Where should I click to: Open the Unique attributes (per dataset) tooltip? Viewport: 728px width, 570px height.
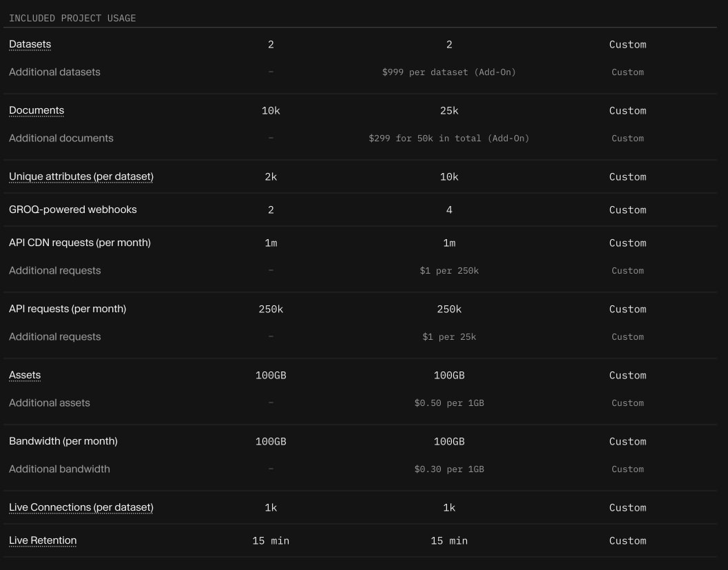(81, 176)
